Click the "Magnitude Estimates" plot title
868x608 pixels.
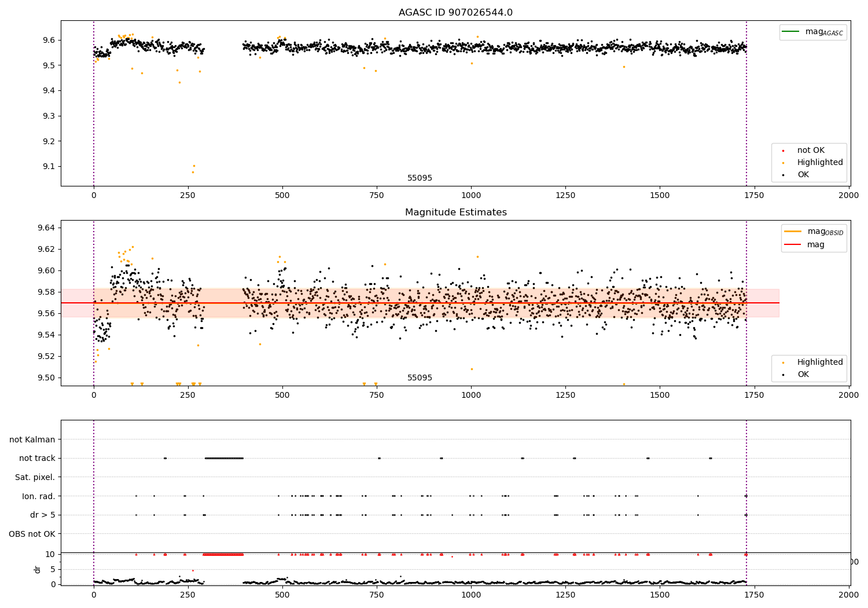pyautogui.click(x=455, y=213)
